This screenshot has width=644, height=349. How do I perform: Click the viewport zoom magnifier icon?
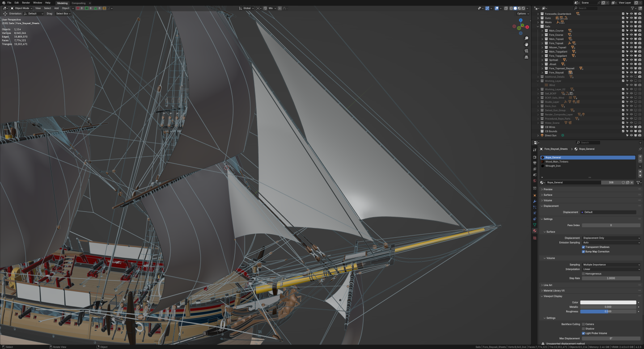[527, 38]
